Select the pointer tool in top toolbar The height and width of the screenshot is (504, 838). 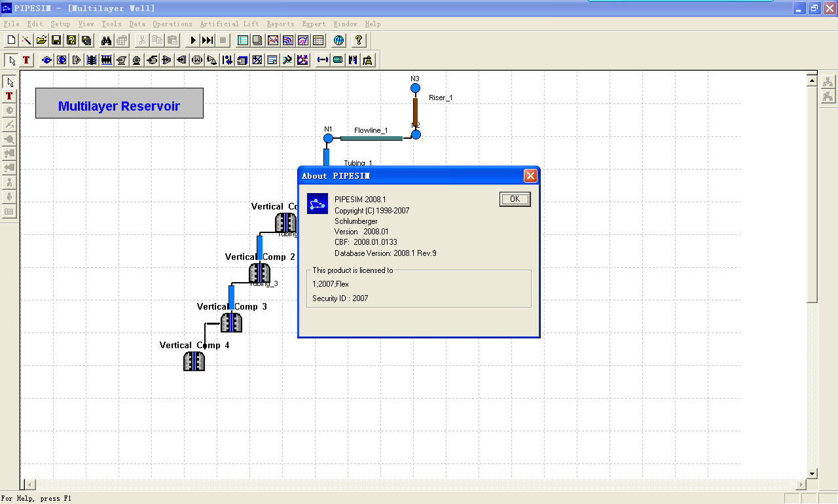pos(12,60)
